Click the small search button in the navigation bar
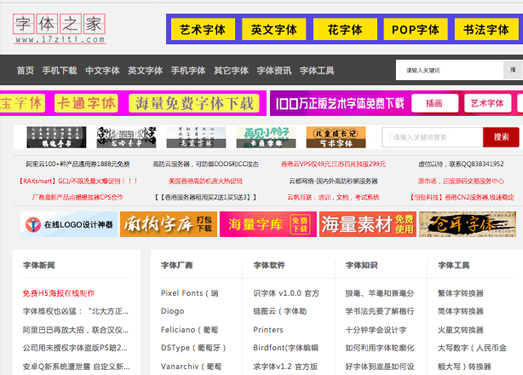 click(513, 70)
